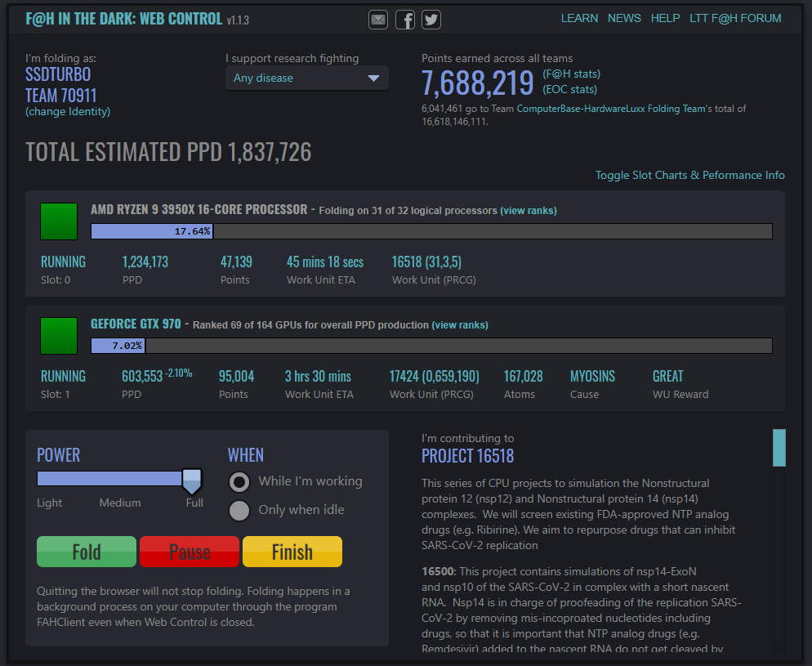Click the MYOSINS cause label
The image size is (812, 666).
(x=592, y=377)
